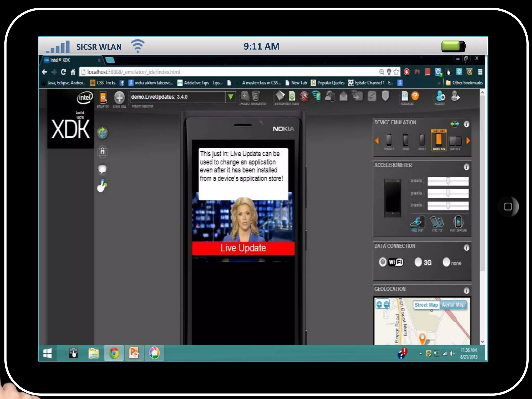Viewport: 532px width, 399px height.
Task: Switch to the Street Map tab
Action: (426, 305)
